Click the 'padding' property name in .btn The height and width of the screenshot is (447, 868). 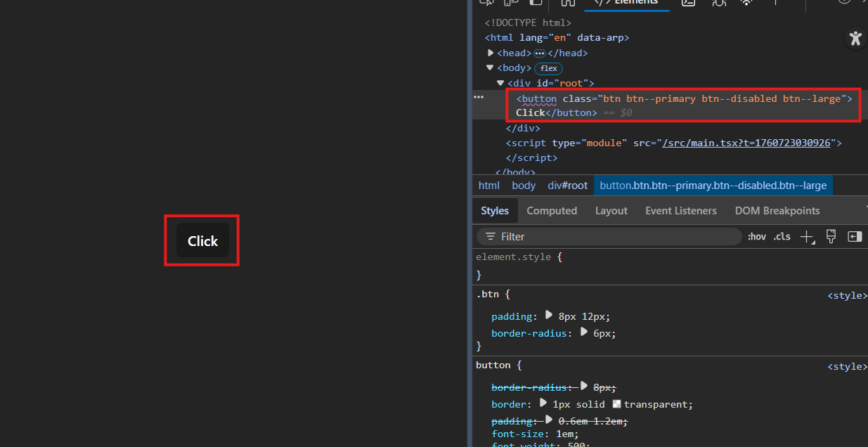click(x=512, y=316)
